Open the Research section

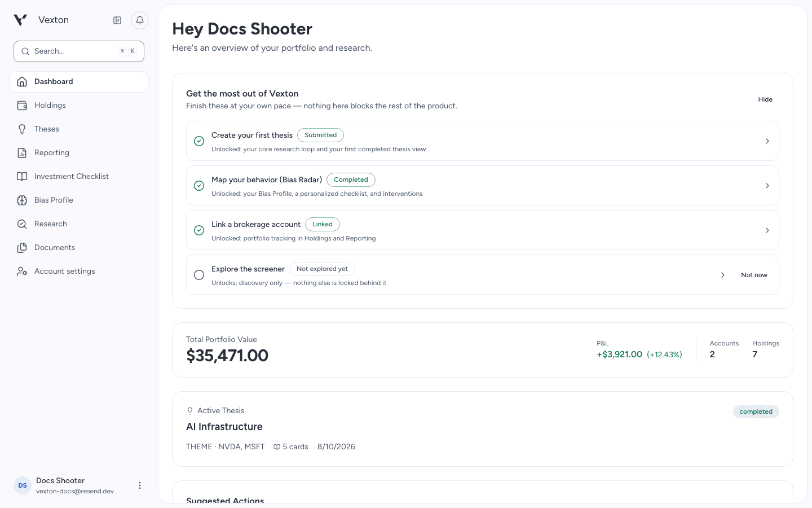(x=79, y=224)
